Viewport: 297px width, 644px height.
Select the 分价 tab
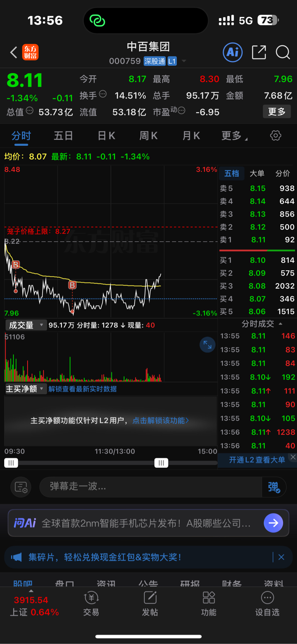click(283, 174)
